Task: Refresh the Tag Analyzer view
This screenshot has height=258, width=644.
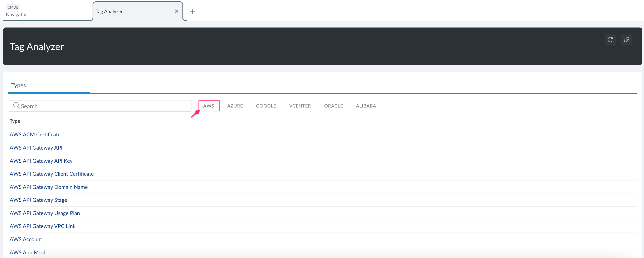Action: point(610,40)
